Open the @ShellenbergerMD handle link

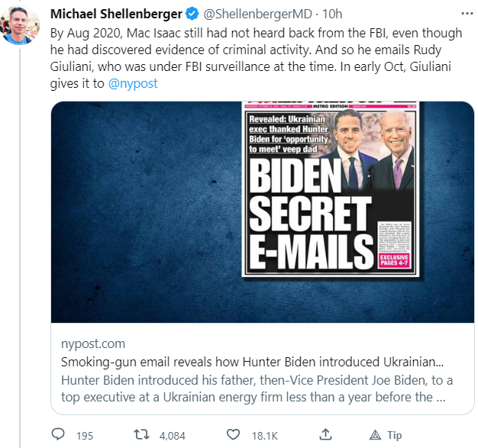pos(257,15)
